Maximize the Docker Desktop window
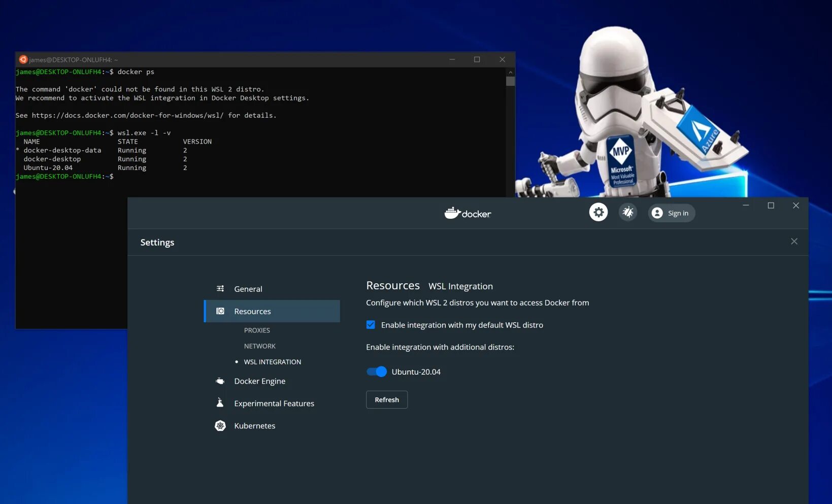Image resolution: width=832 pixels, height=504 pixels. (x=771, y=206)
